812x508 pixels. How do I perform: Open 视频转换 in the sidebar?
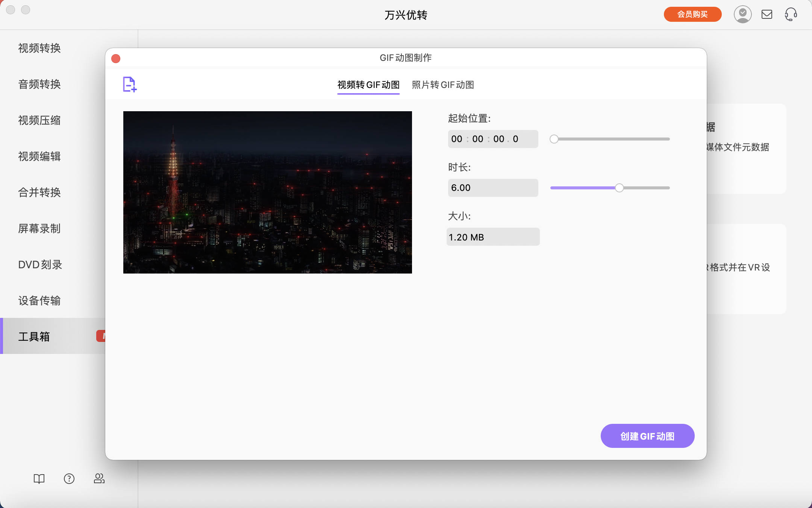pyautogui.click(x=39, y=48)
